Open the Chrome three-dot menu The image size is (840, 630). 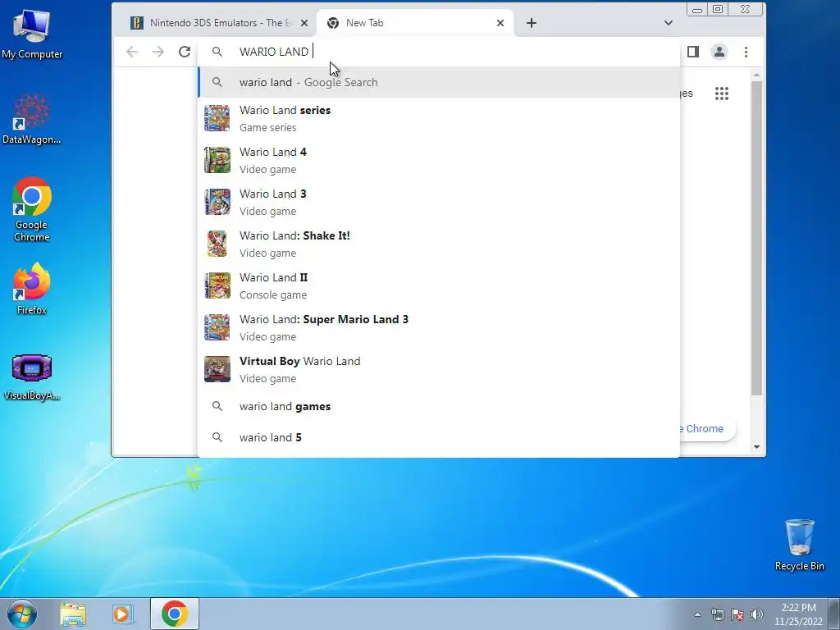coord(746,52)
